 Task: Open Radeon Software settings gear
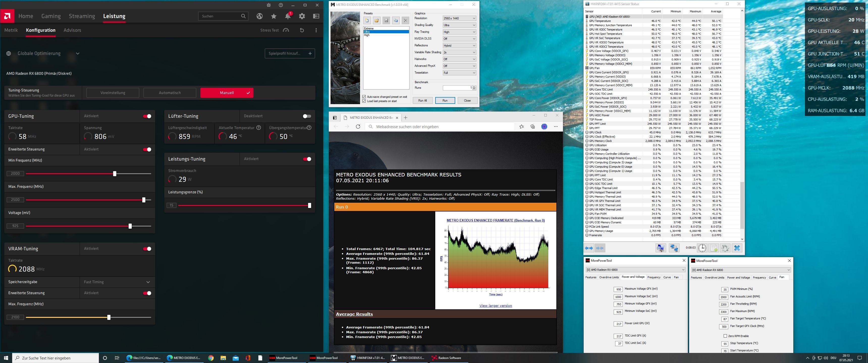click(302, 16)
